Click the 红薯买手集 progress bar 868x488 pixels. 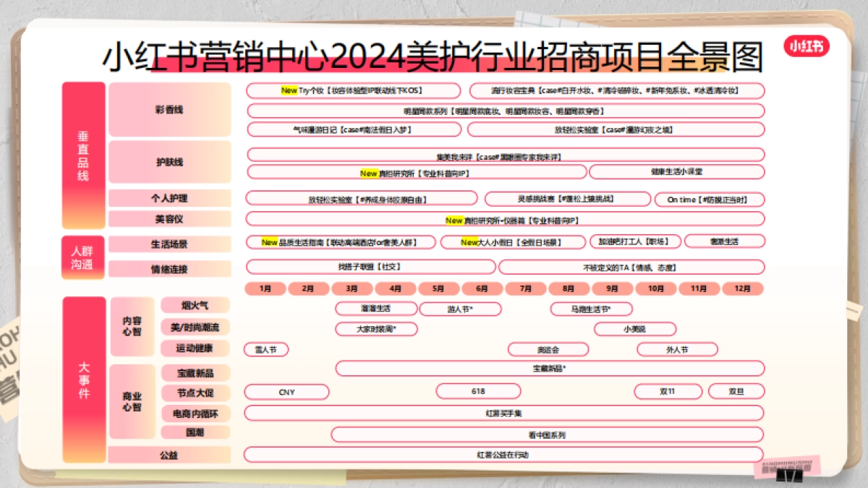point(505,413)
